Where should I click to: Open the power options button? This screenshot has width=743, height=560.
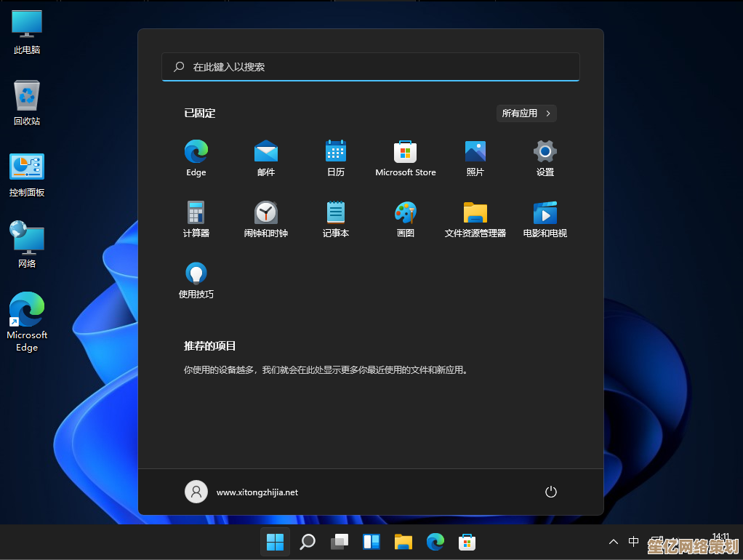pos(550,492)
